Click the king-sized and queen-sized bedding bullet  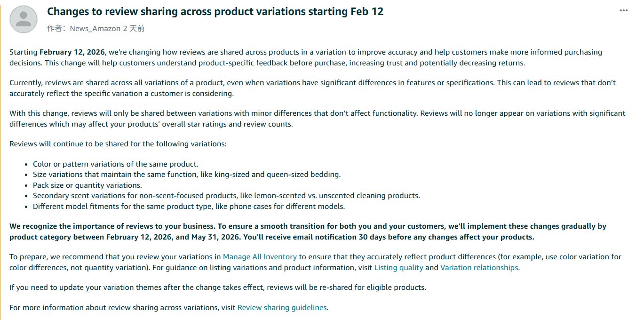tap(186, 175)
